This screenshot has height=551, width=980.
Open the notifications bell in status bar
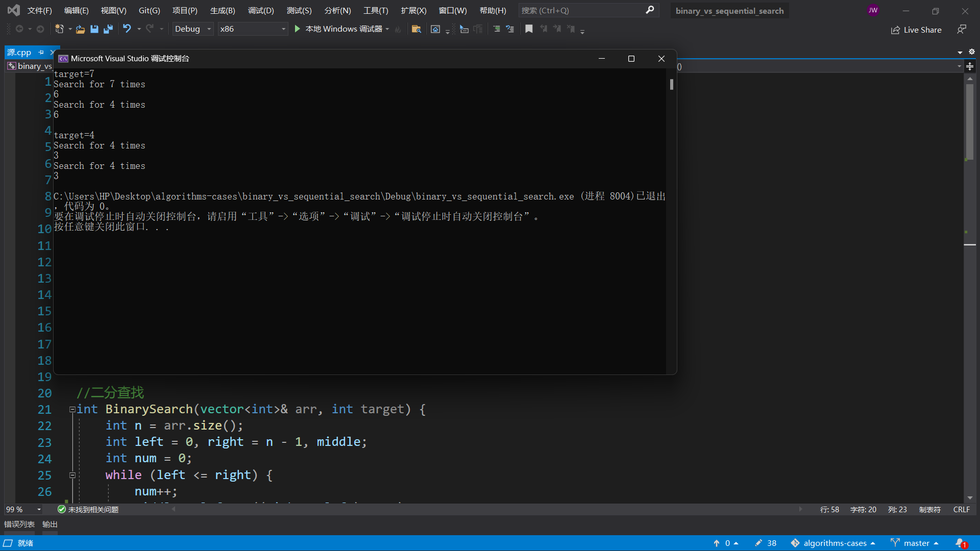point(961,543)
